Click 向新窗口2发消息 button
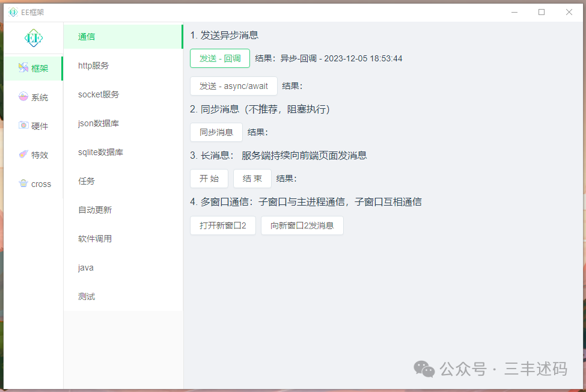The image size is (586, 392). coord(302,225)
